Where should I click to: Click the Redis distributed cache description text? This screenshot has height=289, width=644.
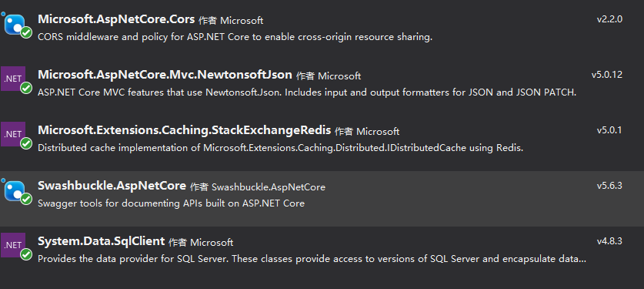point(281,148)
